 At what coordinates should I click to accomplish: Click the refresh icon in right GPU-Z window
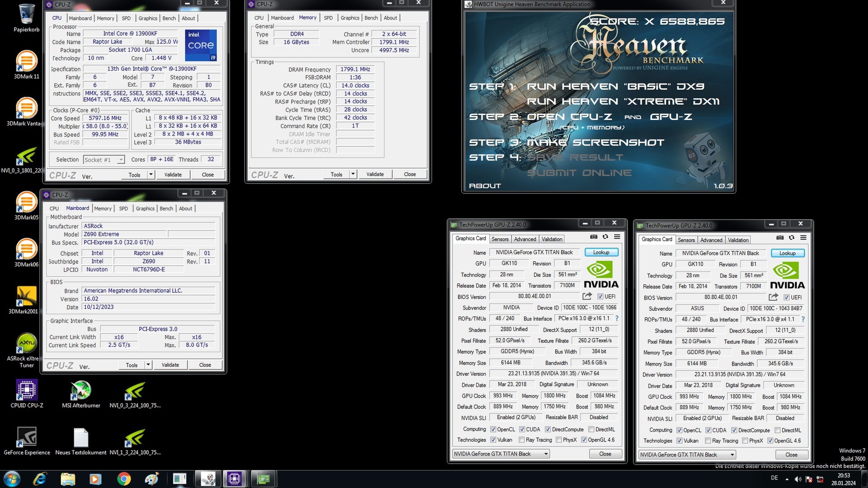click(792, 238)
